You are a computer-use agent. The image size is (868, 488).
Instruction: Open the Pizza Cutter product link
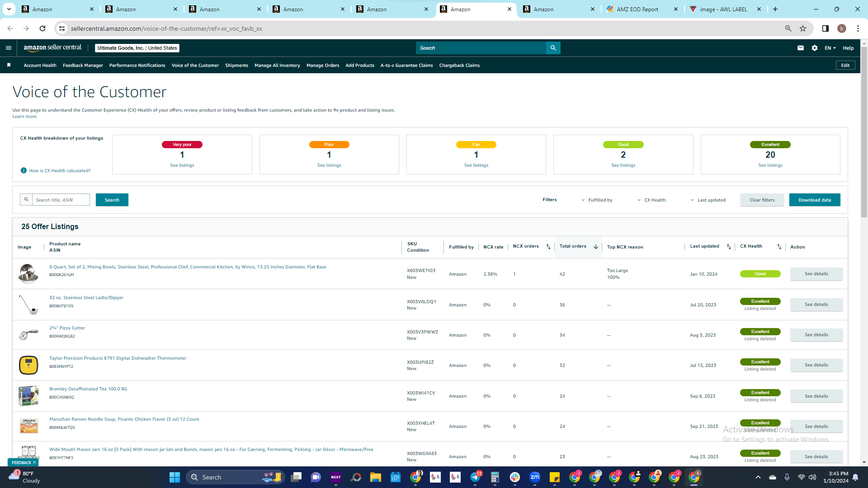pos(67,328)
